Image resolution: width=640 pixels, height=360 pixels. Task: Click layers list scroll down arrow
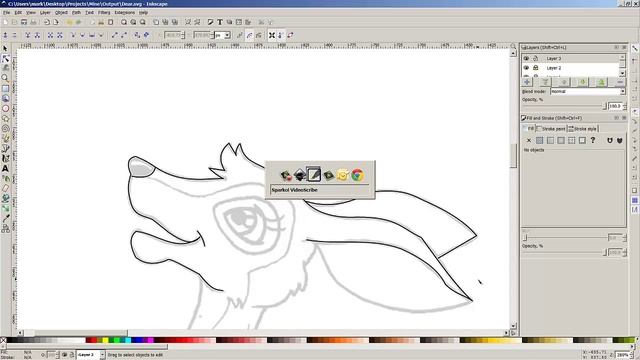click(x=622, y=73)
